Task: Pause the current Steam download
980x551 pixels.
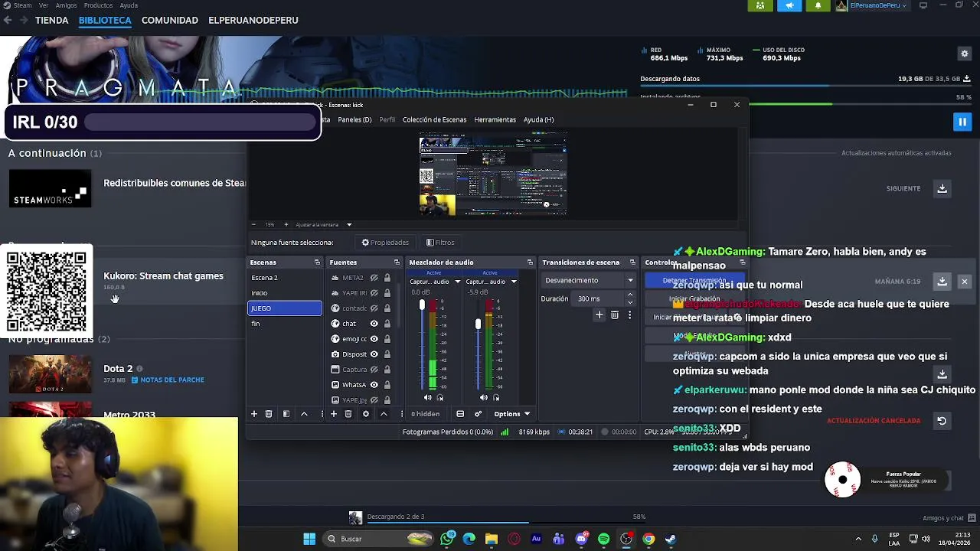Action: coord(962,122)
